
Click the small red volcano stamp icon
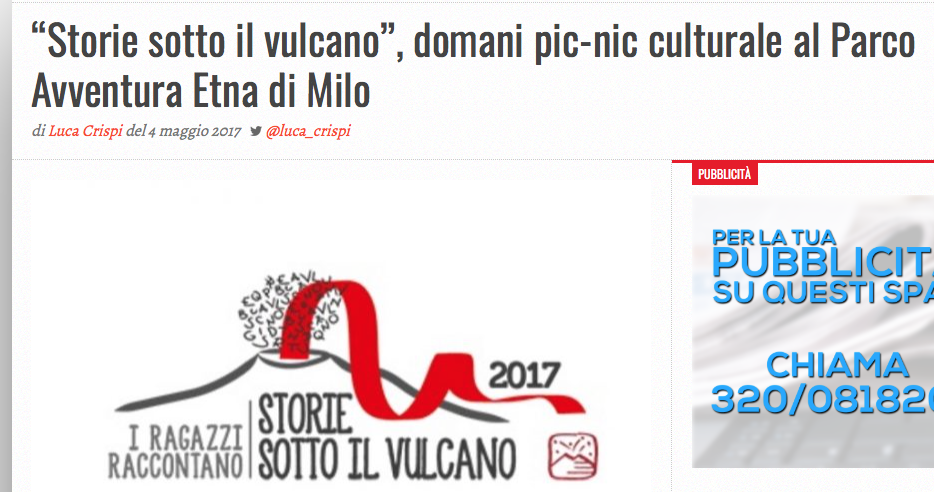point(572,456)
